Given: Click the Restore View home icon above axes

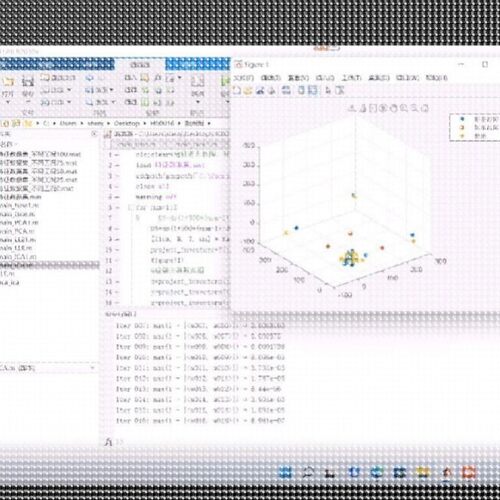Looking at the screenshot, I should tap(425, 108).
